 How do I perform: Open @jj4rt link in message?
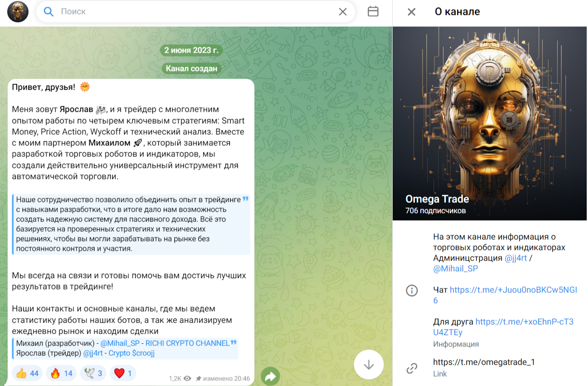(93, 353)
